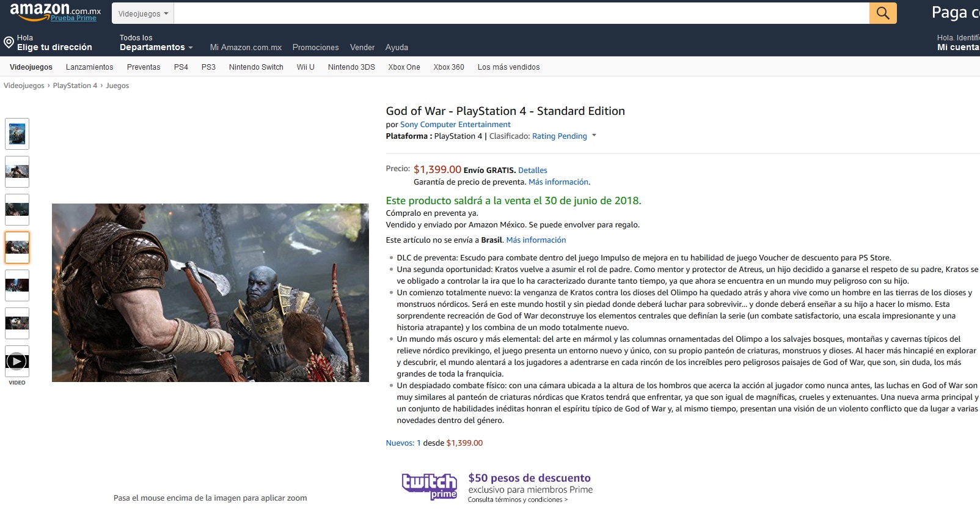The image size is (980, 511).
Task: Click Juegos breadcrumb link
Action: coord(117,86)
